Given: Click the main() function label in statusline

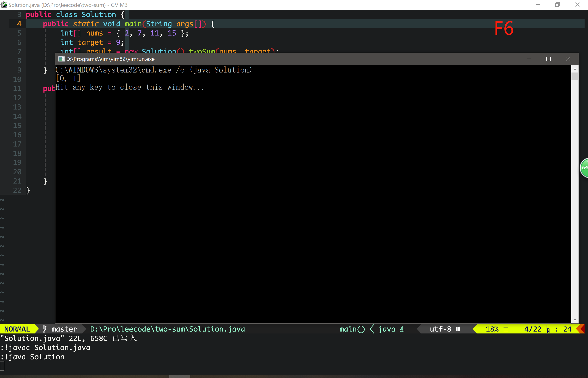Looking at the screenshot, I should 352,329.
